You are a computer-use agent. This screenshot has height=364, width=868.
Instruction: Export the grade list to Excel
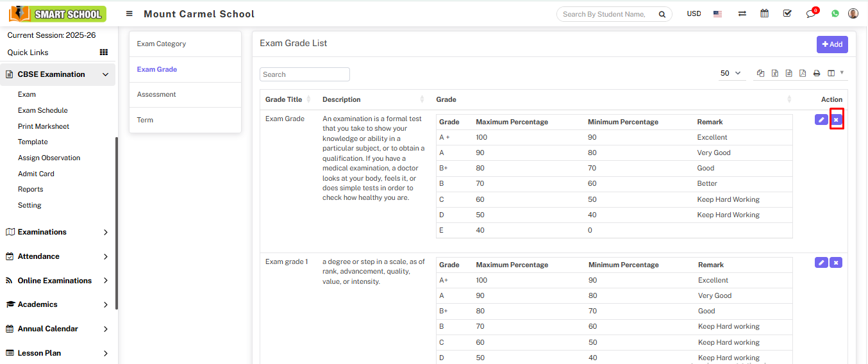[774, 74]
